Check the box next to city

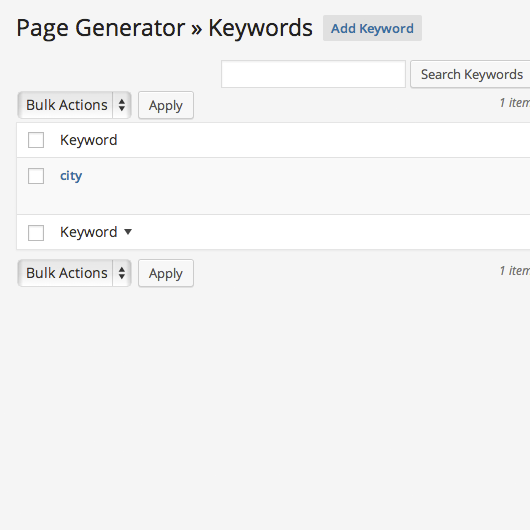coord(36,176)
